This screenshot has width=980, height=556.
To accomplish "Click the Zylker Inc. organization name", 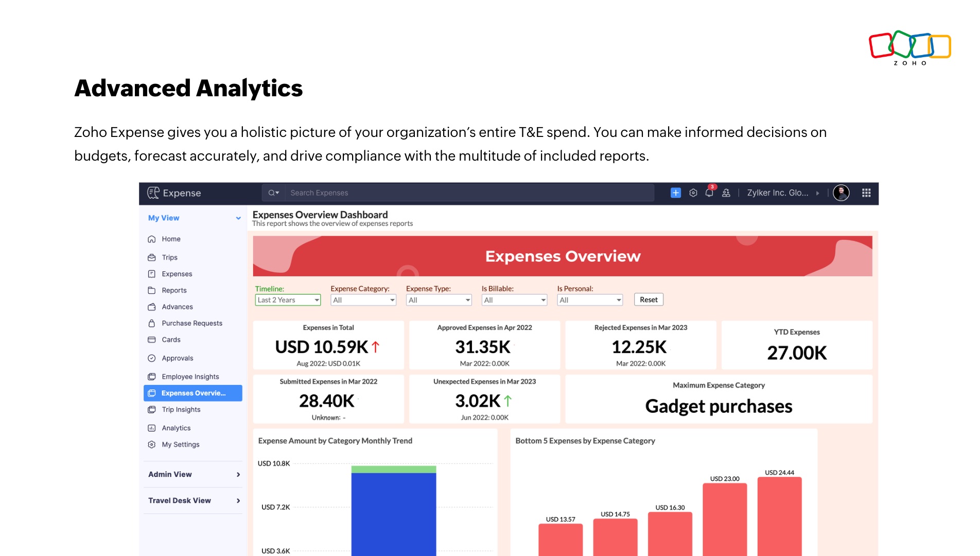I will pyautogui.click(x=779, y=193).
